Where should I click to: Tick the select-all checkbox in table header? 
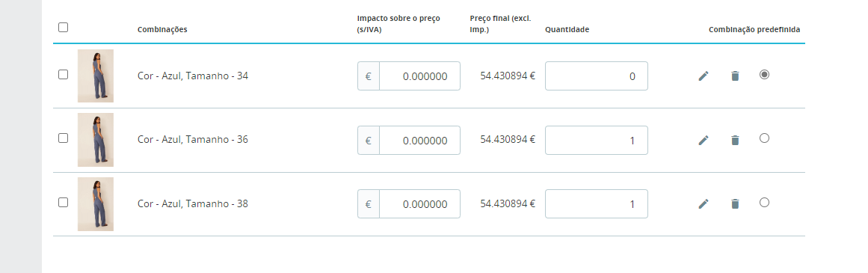[63, 27]
